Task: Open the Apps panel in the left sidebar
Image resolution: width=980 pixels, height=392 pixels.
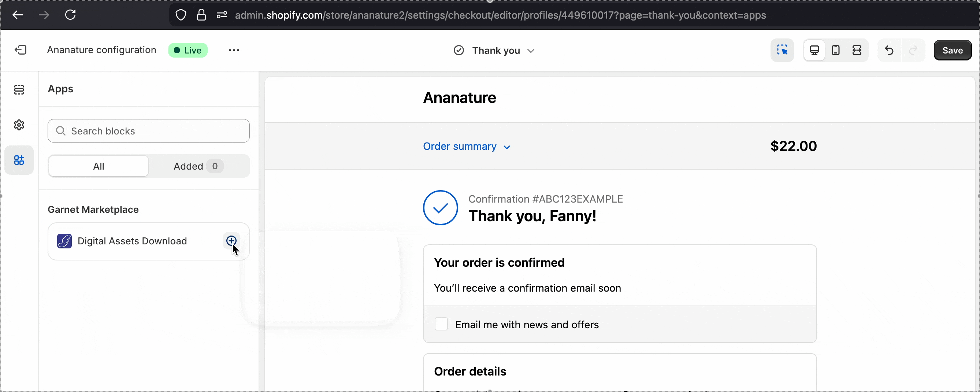Action: pyautogui.click(x=19, y=160)
